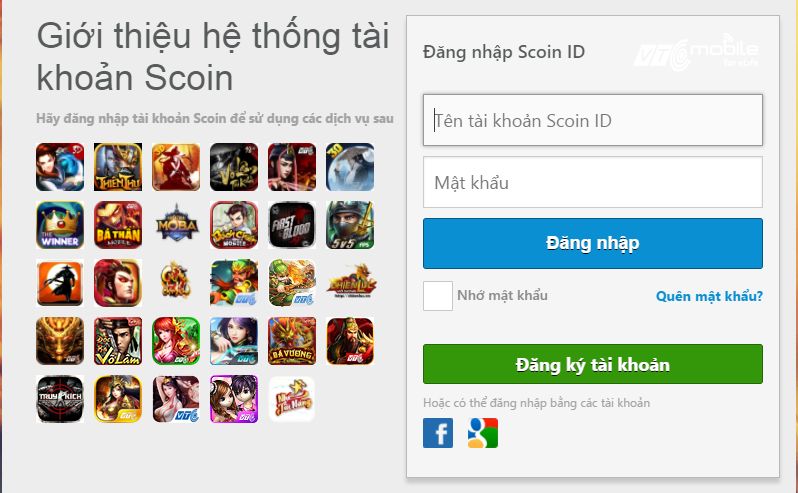Click the Facebook login icon
The width and height of the screenshot is (798, 493).
(438, 433)
